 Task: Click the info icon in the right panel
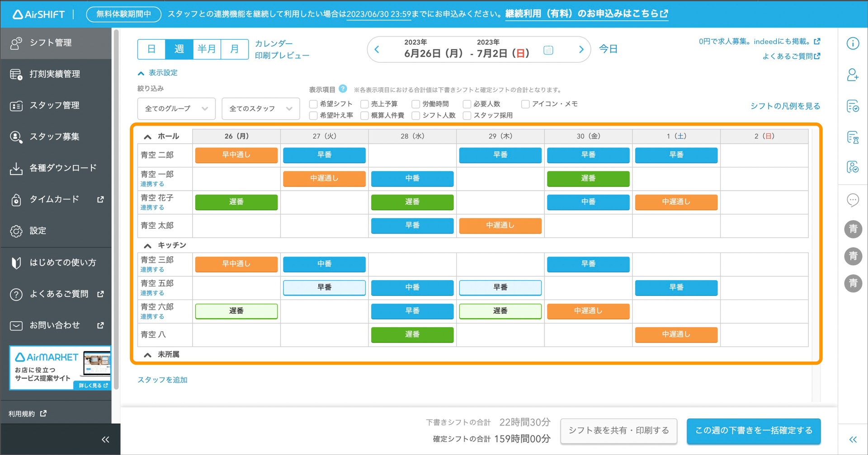coord(853,43)
